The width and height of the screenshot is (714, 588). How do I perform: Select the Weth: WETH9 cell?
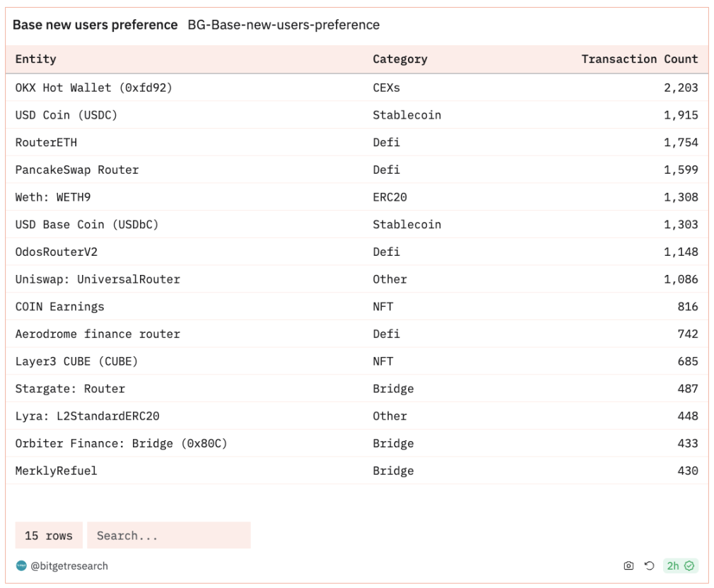(53, 197)
